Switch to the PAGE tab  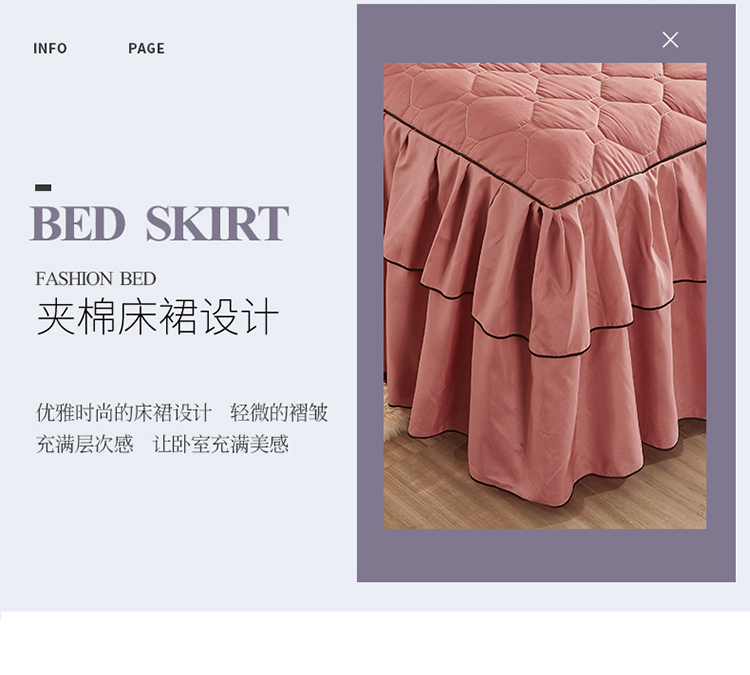146,48
